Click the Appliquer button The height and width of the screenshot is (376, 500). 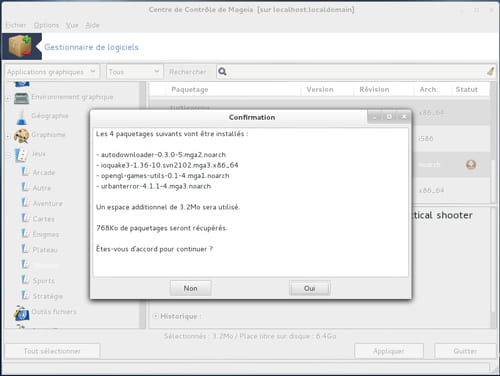389,351
